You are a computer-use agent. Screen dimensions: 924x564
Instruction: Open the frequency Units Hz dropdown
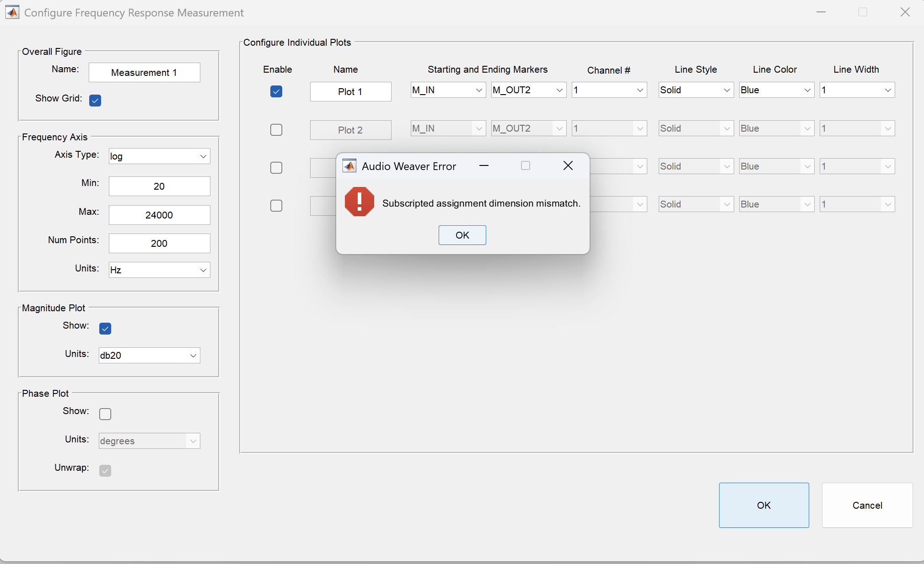159,270
